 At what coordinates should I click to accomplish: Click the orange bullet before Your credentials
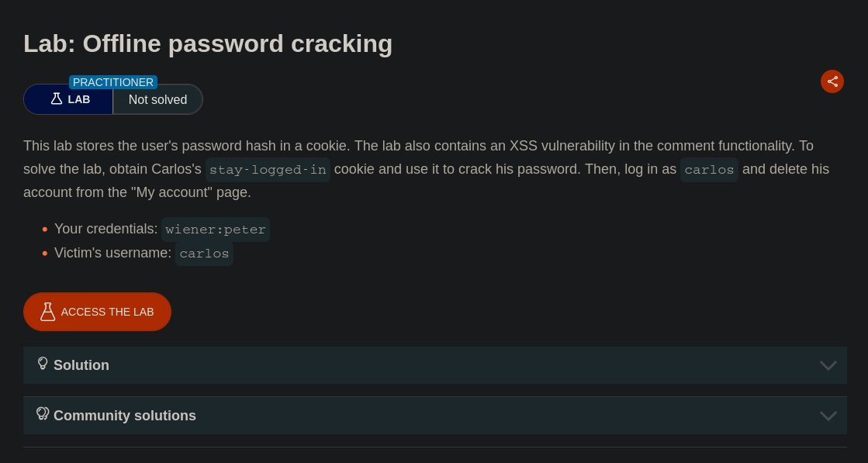click(45, 230)
